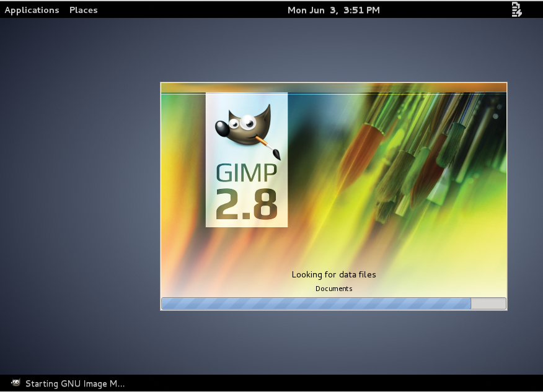543x392 pixels.
Task: Click the large 2.8 version number
Action: (x=247, y=203)
